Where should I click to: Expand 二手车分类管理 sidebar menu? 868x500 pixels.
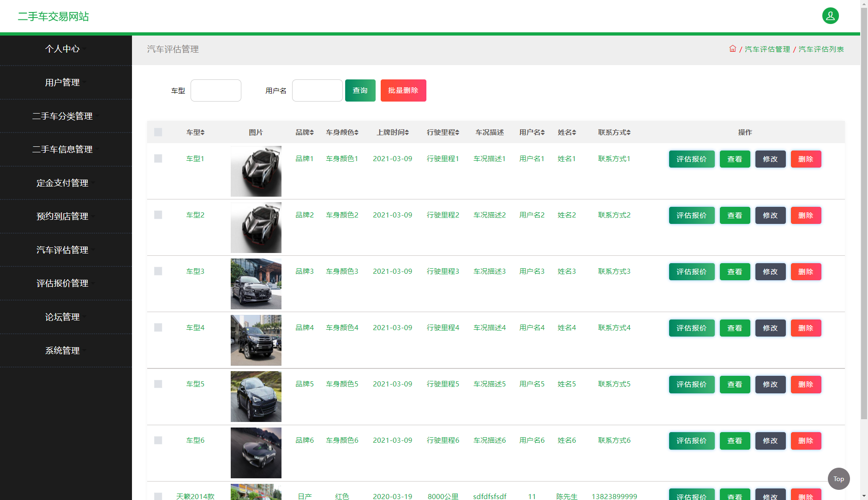click(66, 116)
